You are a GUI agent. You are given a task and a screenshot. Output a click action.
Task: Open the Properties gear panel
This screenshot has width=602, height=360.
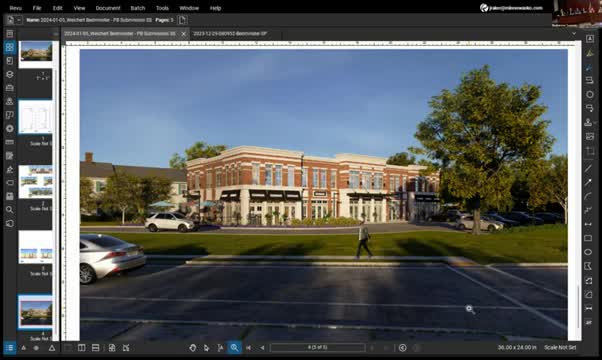tap(10, 129)
